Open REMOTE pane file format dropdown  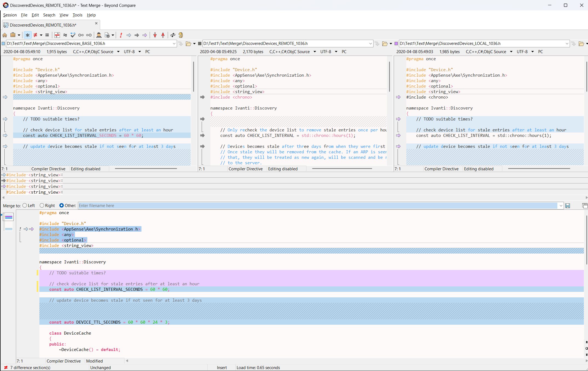[x=315, y=52]
